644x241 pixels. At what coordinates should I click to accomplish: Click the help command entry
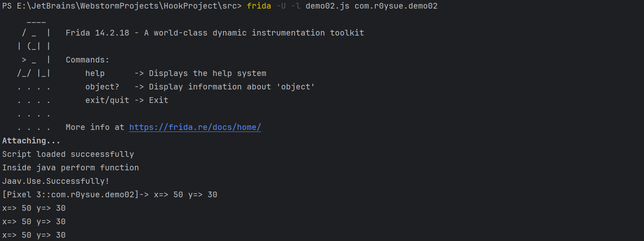pos(95,74)
